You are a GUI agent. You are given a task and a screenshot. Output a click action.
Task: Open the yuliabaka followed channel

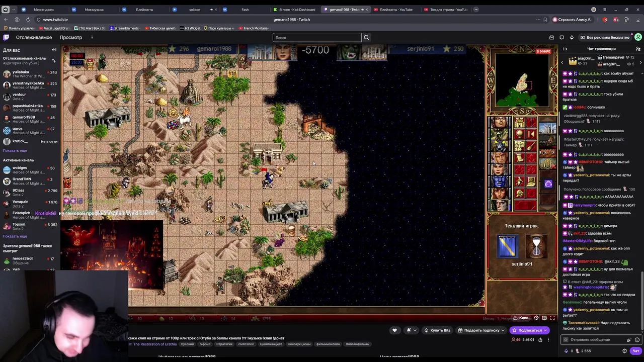pyautogui.click(x=30, y=74)
